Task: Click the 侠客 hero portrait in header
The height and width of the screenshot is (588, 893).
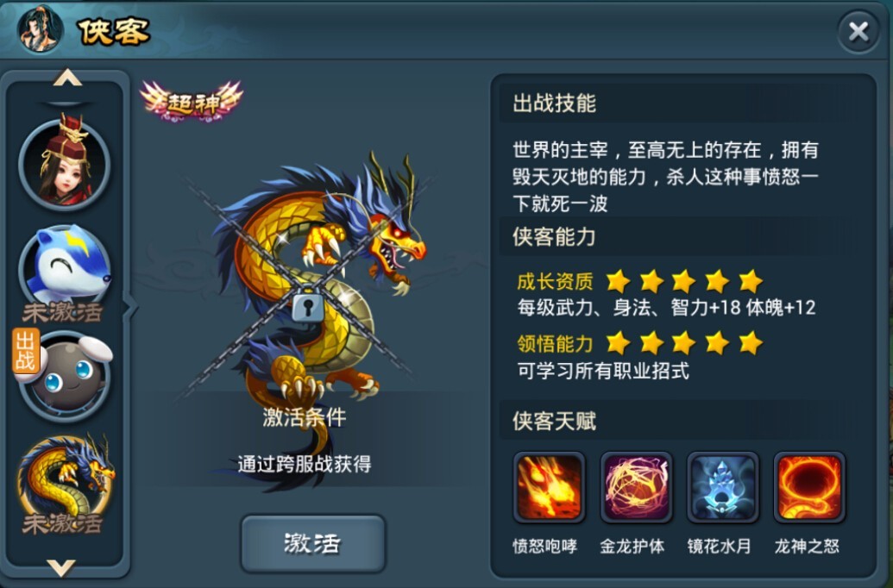Action: pyautogui.click(x=40, y=28)
